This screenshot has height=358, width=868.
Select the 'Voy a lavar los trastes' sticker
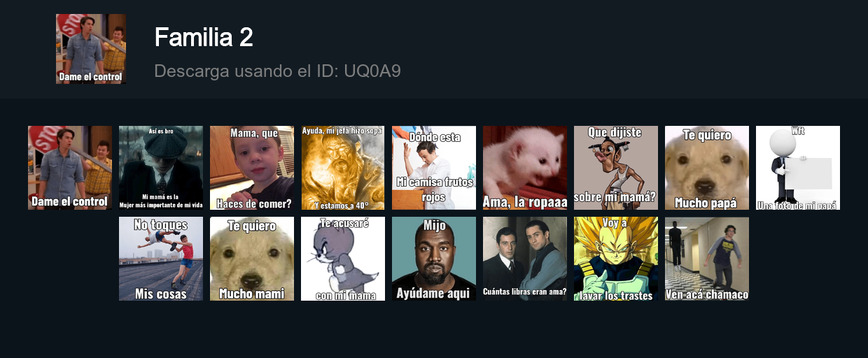click(x=616, y=259)
